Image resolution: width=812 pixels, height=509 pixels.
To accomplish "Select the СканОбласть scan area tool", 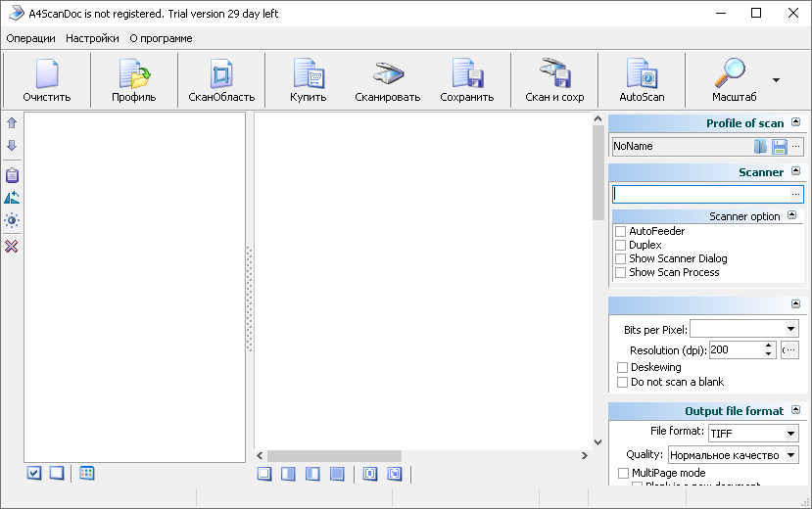I will click(x=221, y=79).
